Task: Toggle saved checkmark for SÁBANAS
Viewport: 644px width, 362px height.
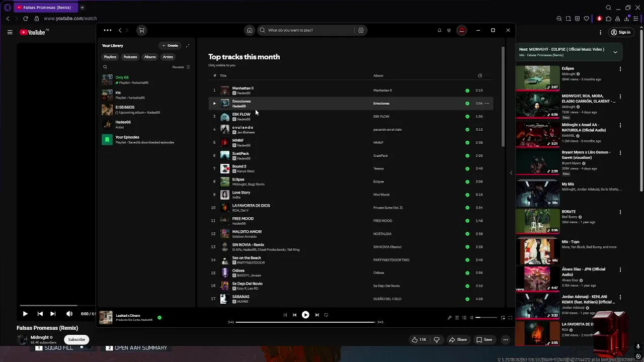Action: click(467, 299)
